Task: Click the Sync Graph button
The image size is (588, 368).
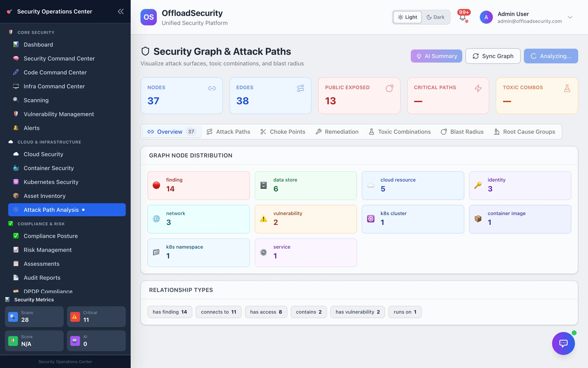Action: pos(493,56)
